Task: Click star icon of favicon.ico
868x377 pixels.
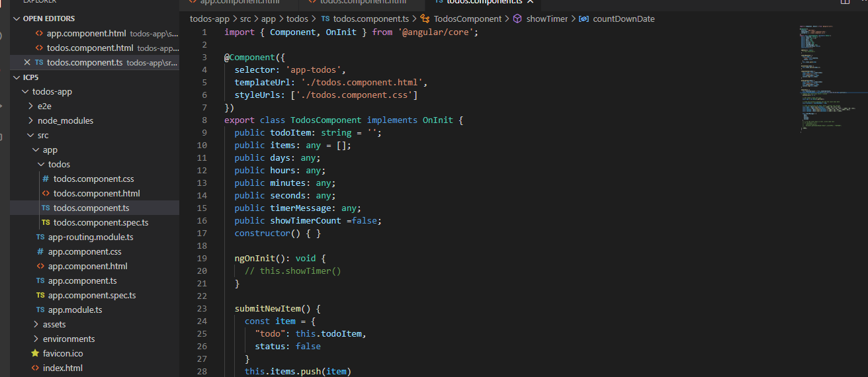Action: tap(35, 353)
